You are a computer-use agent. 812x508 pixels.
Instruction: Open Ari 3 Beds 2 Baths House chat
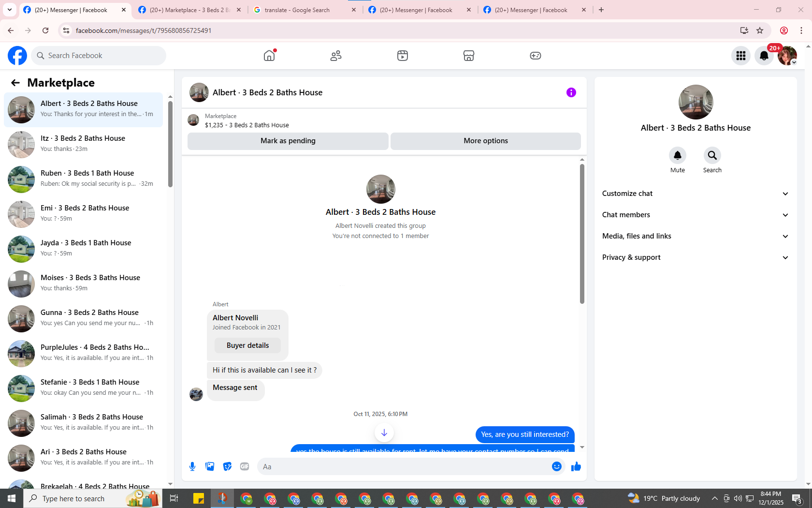coord(83,458)
